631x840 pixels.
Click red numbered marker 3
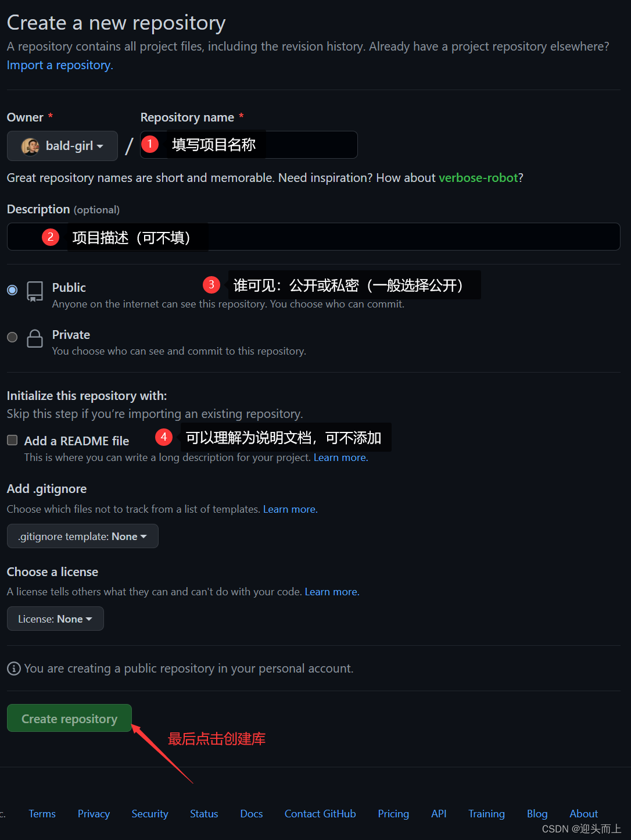click(x=211, y=284)
